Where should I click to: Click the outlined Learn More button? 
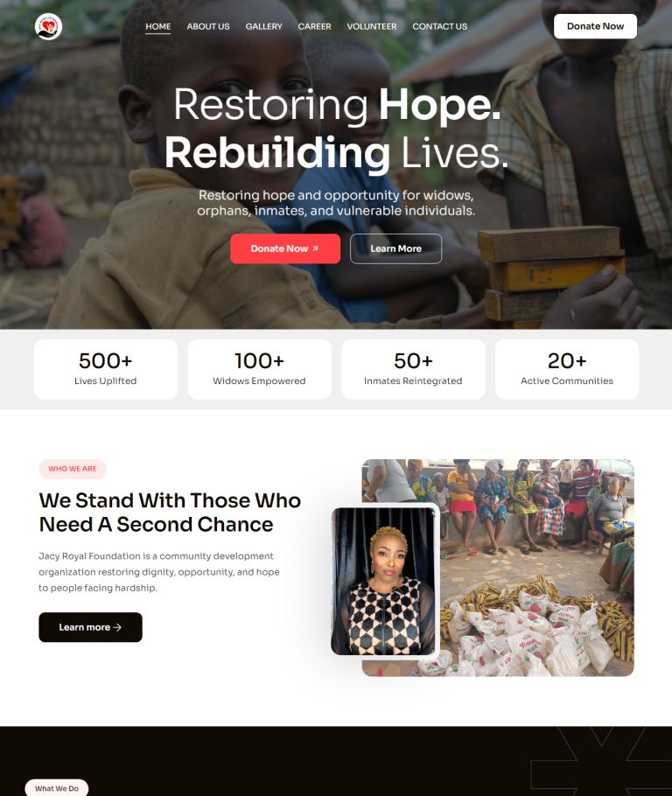pyautogui.click(x=395, y=248)
